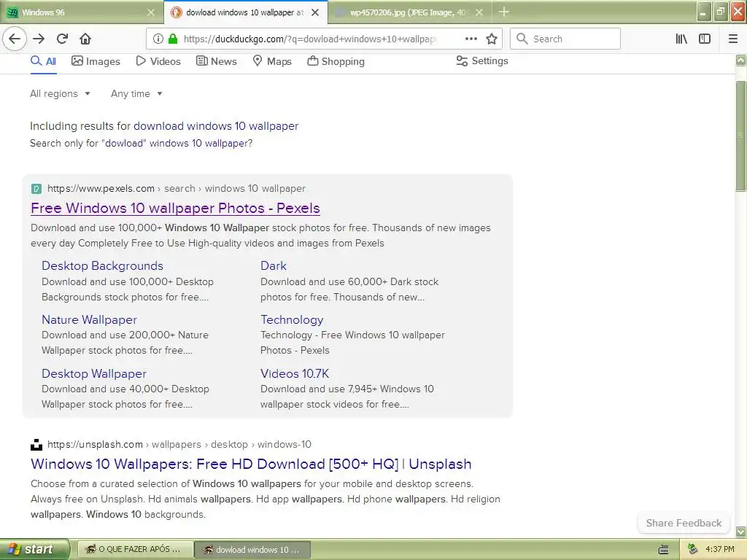Screen dimensions: 747x560
Task: Open corrected query download windows 10 wallpaper
Action: (216, 126)
